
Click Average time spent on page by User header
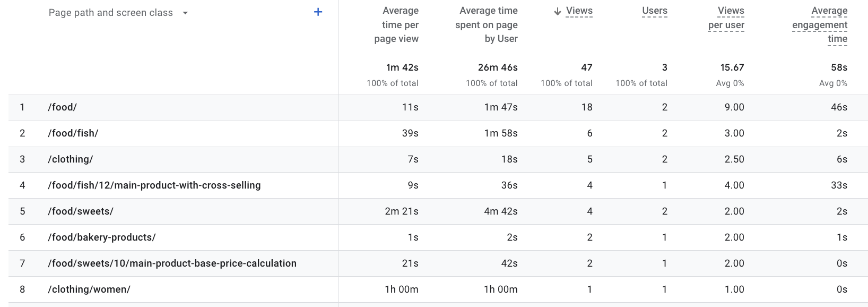point(487,25)
